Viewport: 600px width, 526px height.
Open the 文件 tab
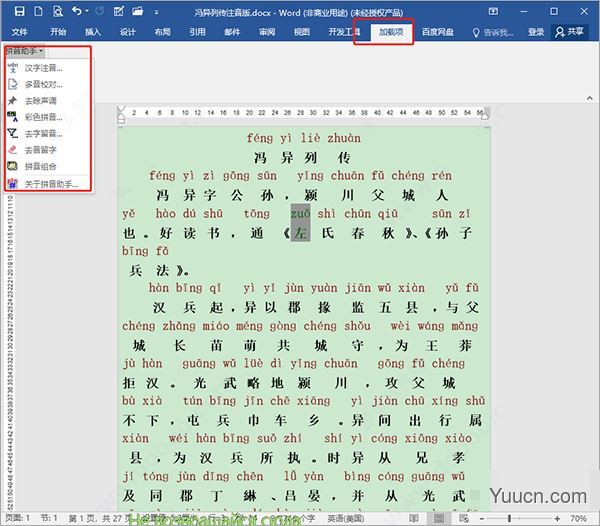tap(19, 32)
